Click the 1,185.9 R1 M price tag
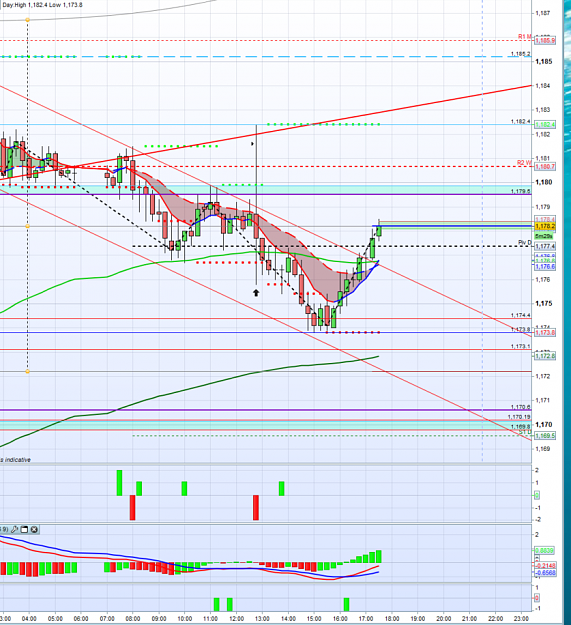 (x=545, y=41)
